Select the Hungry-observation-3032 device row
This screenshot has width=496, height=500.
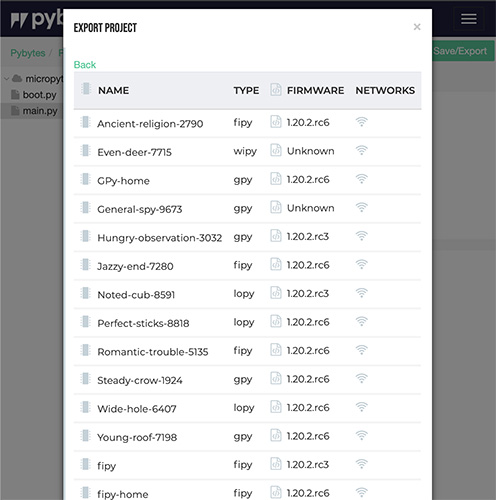[247, 237]
